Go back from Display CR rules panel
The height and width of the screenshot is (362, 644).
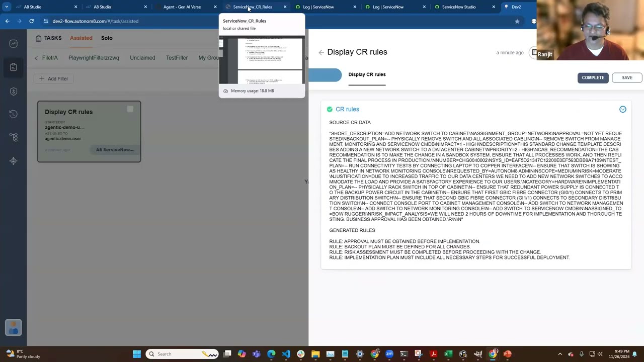(x=321, y=52)
